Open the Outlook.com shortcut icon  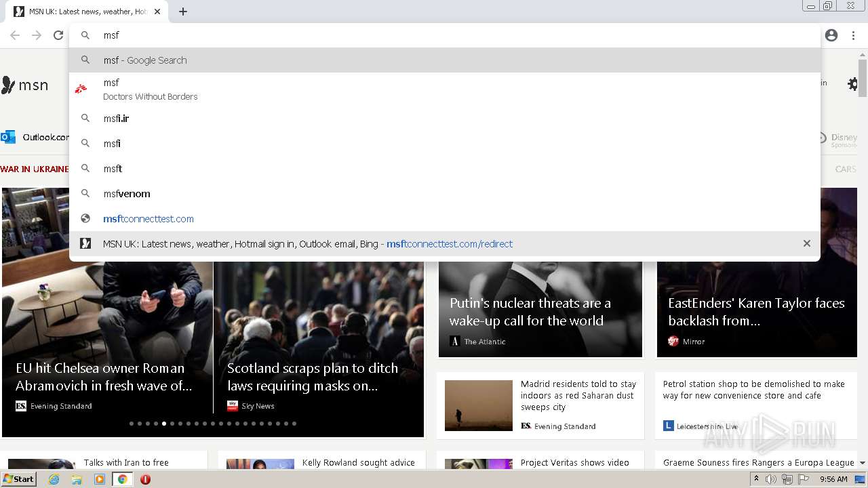[8, 137]
